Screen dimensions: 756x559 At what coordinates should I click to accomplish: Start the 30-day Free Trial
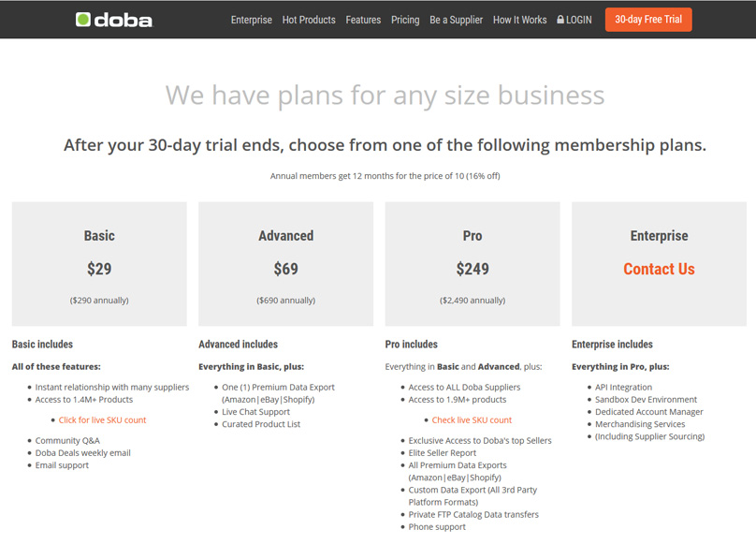(x=648, y=20)
